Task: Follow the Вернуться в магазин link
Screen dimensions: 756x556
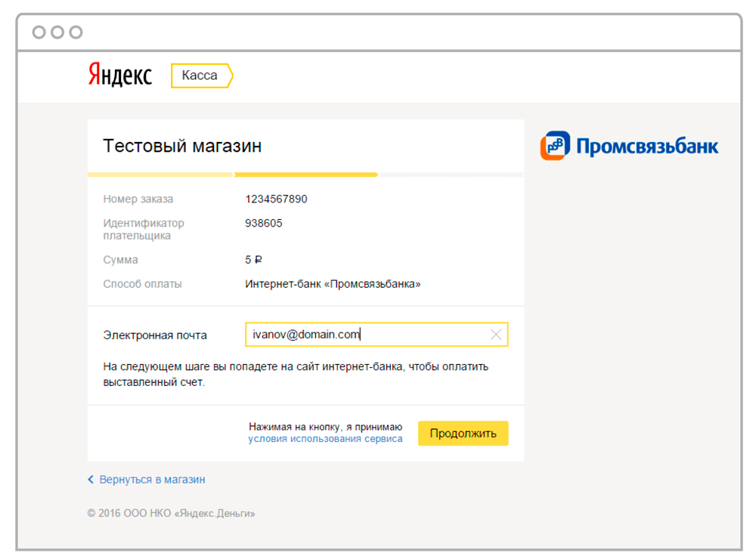Action: click(152, 480)
